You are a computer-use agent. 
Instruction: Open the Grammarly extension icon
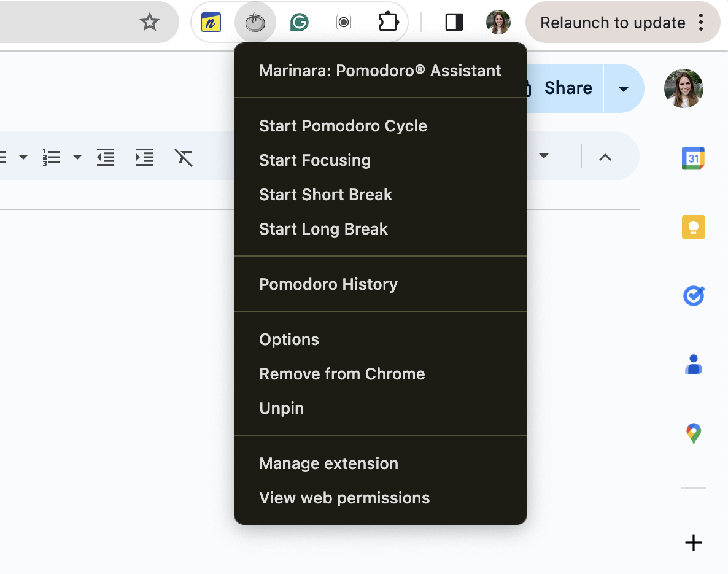[x=300, y=23]
